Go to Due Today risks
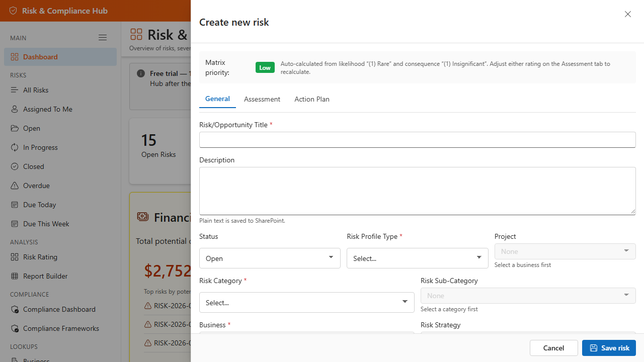 [60, 205]
